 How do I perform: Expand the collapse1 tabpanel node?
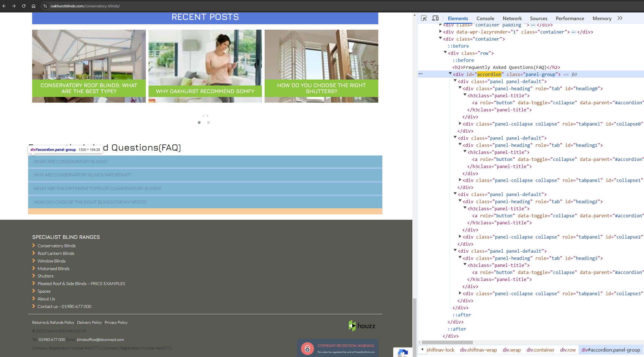460,180
